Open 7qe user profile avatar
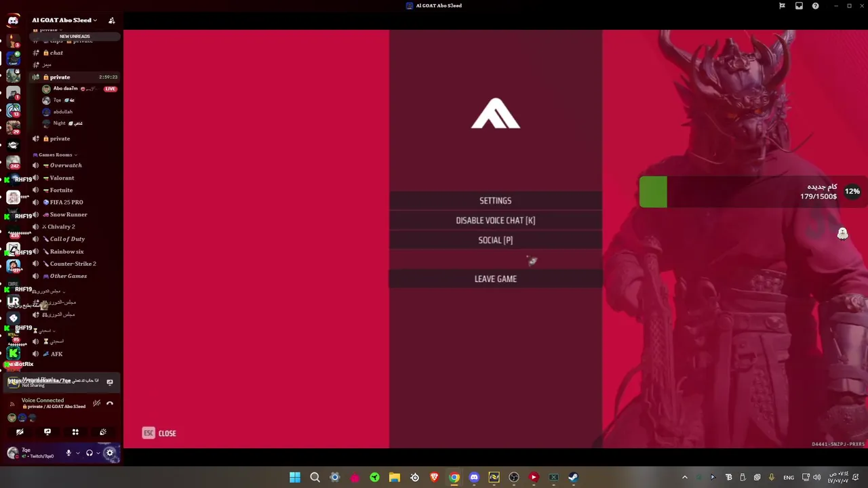The width and height of the screenshot is (868, 488). pyautogui.click(x=13, y=453)
